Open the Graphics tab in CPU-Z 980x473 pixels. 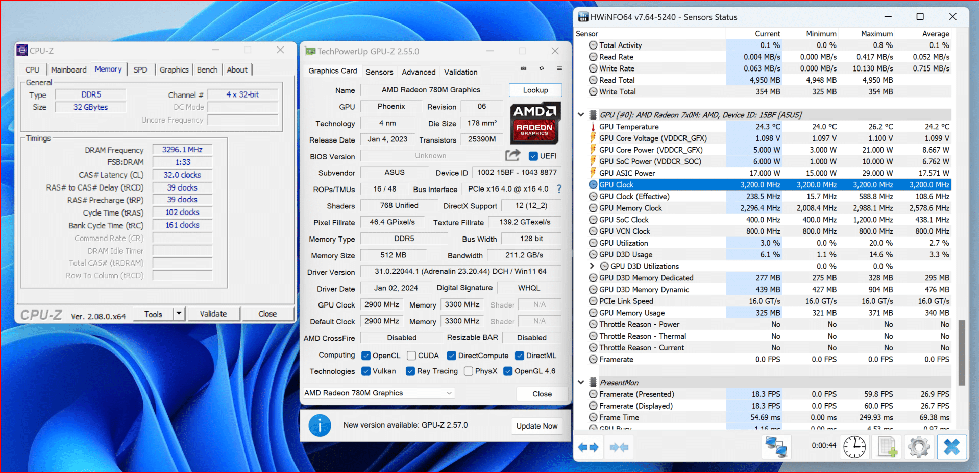tap(174, 70)
